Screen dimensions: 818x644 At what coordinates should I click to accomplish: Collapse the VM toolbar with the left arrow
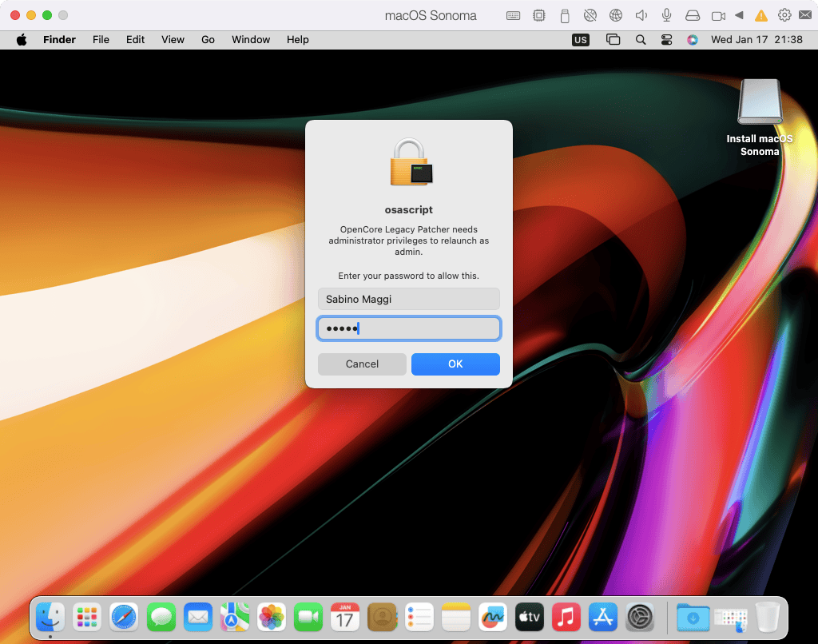(x=739, y=15)
